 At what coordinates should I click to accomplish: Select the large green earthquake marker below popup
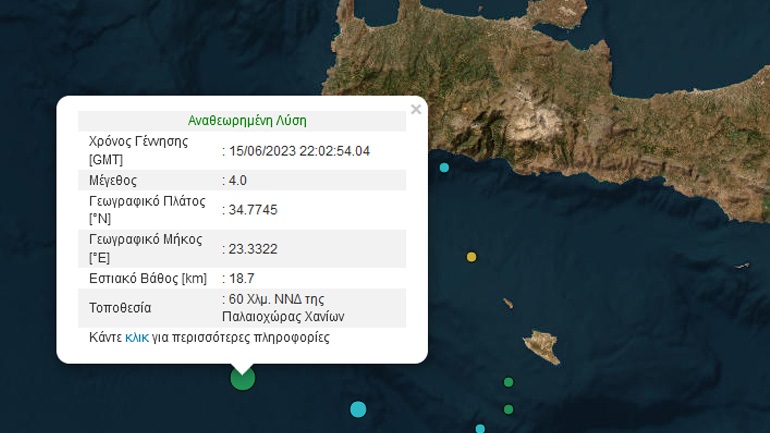coord(243,378)
